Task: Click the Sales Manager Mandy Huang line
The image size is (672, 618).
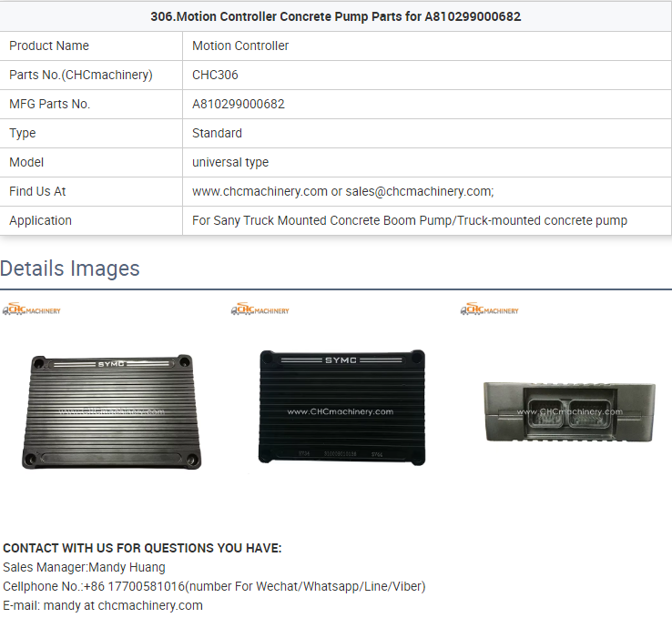Action: (x=84, y=567)
